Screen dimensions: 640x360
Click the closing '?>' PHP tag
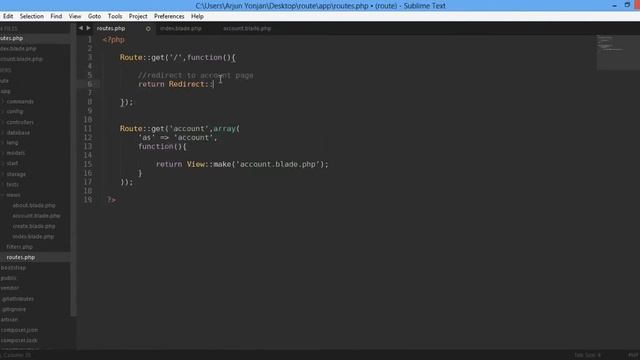pos(111,200)
